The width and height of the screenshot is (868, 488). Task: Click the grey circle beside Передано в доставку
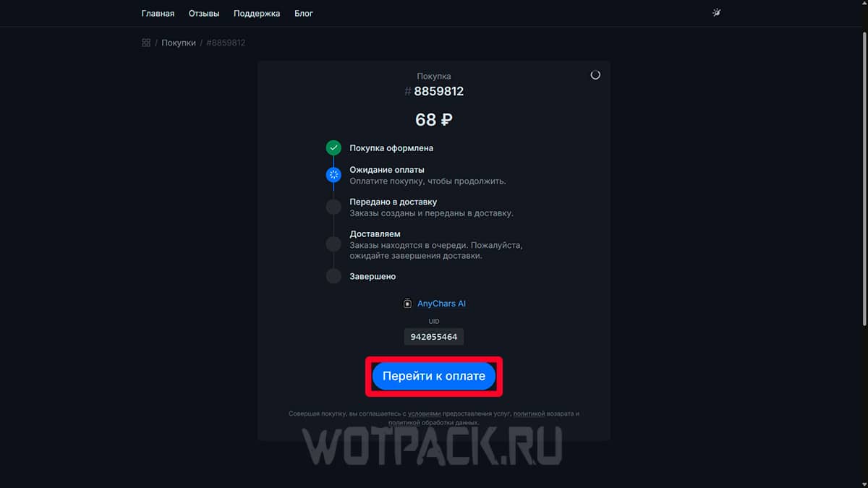[333, 207]
